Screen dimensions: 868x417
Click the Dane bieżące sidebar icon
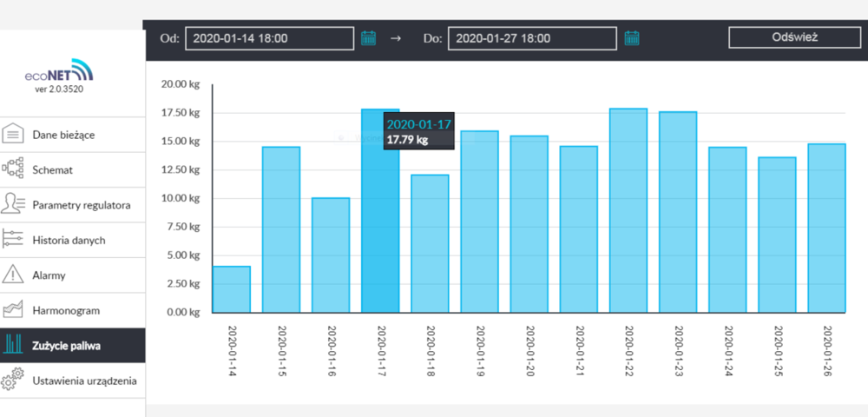[13, 135]
